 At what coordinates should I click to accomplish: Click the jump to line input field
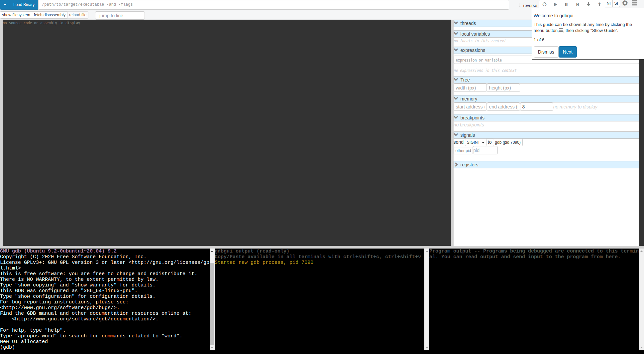coord(120,15)
